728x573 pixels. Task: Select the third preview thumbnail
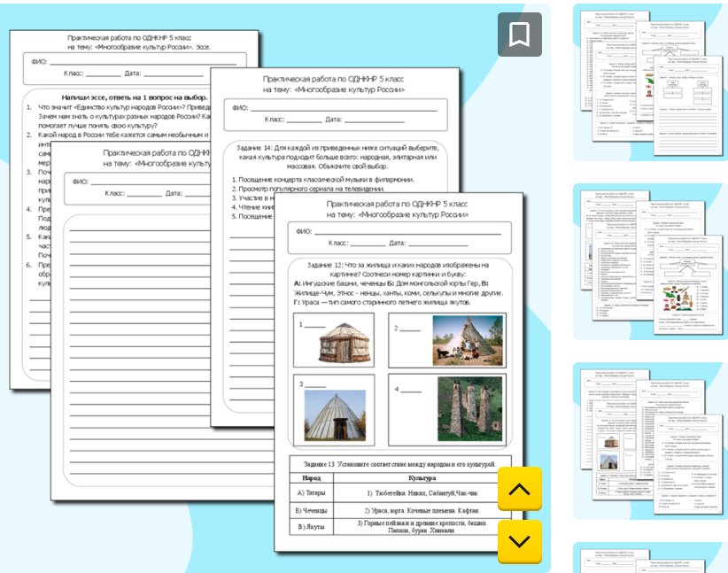(x=650, y=441)
